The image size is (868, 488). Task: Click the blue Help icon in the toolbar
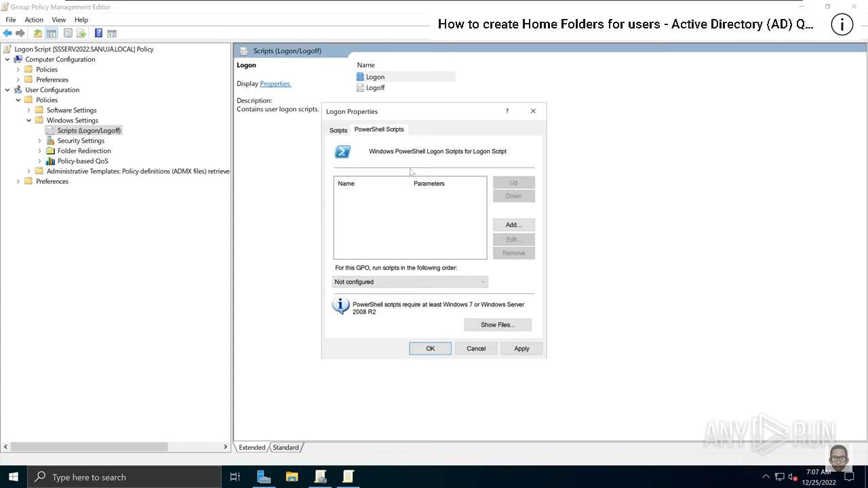(x=98, y=33)
